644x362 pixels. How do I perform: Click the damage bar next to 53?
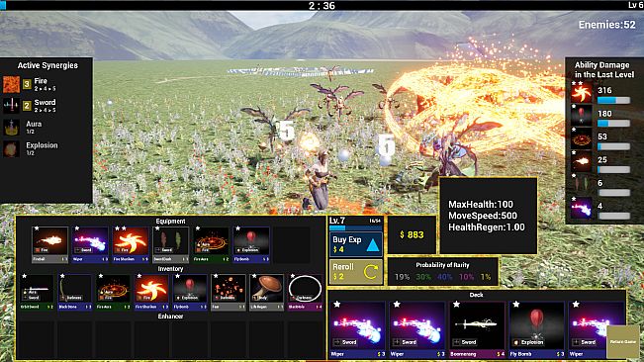tap(613, 146)
